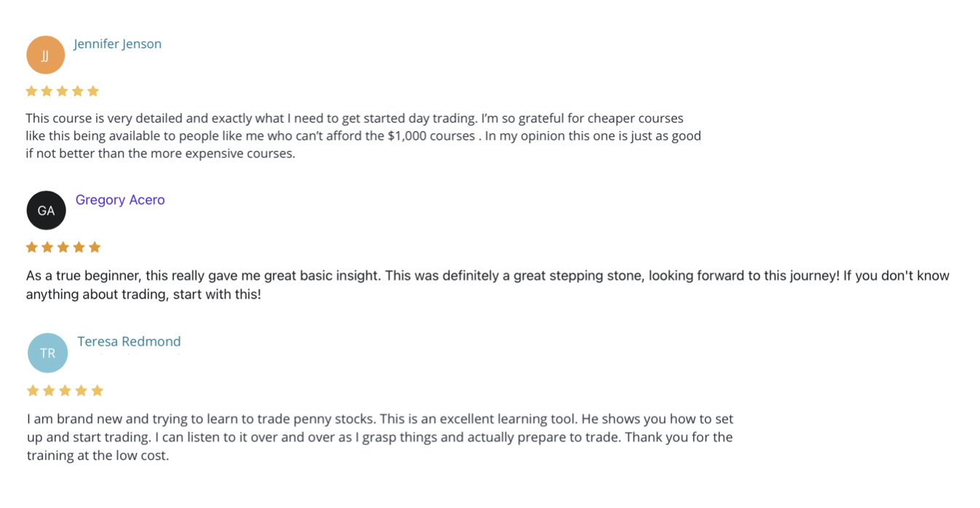This screenshot has width=980, height=508.
Task: Click fifth star of Gregory Acero's rating
Action: click(x=94, y=247)
